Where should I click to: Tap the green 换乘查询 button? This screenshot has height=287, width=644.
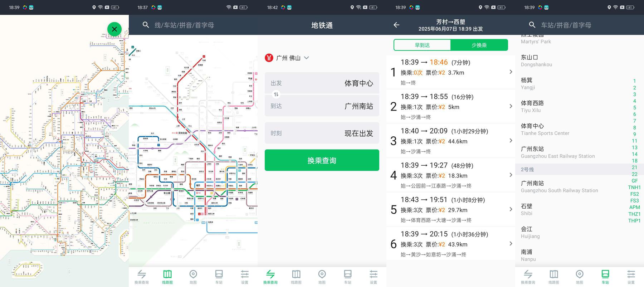pos(322,160)
